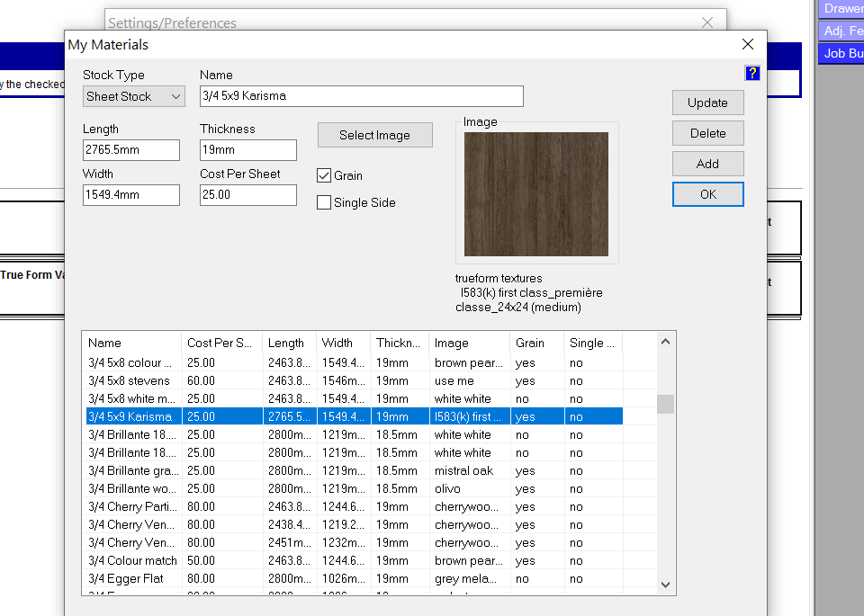864x616 pixels.
Task: Click the Name text field
Action: [361, 96]
